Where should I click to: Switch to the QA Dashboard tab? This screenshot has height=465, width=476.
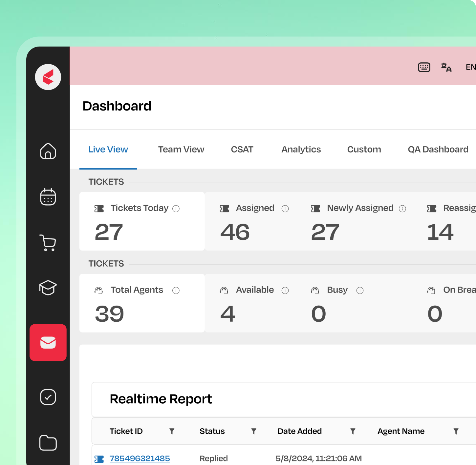tap(438, 150)
